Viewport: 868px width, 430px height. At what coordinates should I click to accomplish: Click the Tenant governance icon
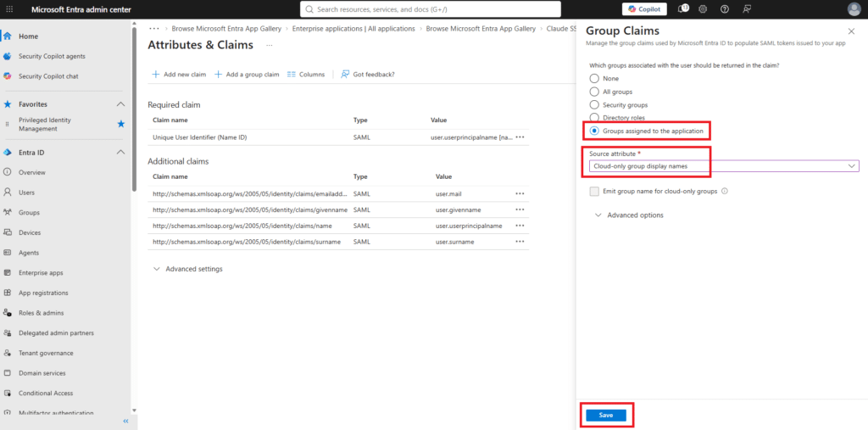8,353
